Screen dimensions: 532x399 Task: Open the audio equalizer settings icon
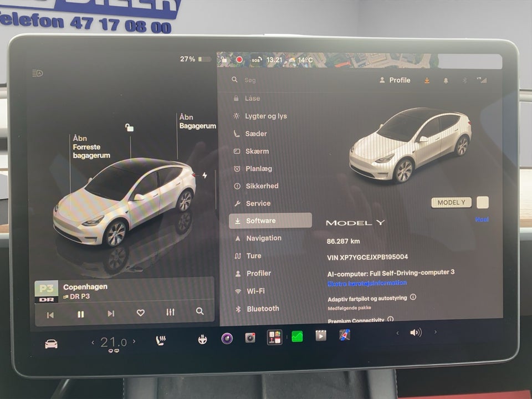(x=170, y=312)
